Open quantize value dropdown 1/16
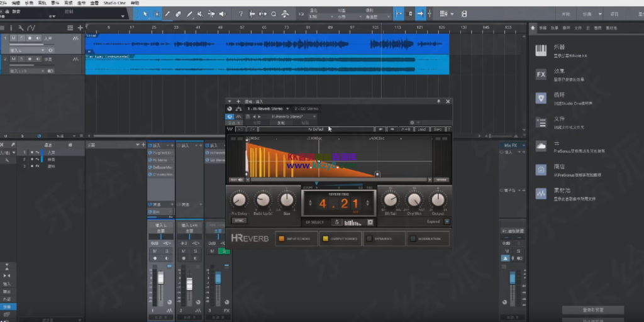Image resolution: width=644 pixels, height=322 pixels. (x=320, y=17)
